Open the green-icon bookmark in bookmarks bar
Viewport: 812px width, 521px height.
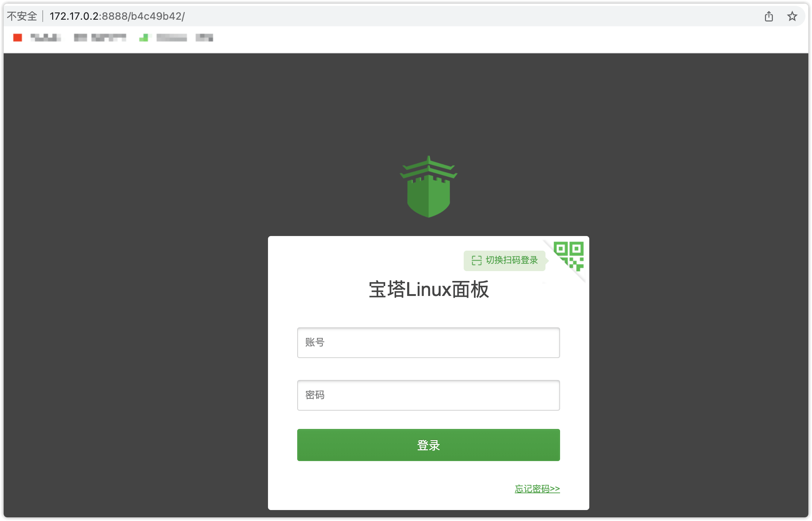tap(144, 38)
